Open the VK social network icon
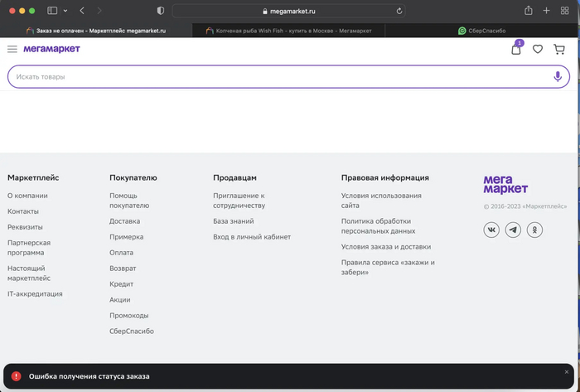Viewport: 580px width, 392px height. 491,230
